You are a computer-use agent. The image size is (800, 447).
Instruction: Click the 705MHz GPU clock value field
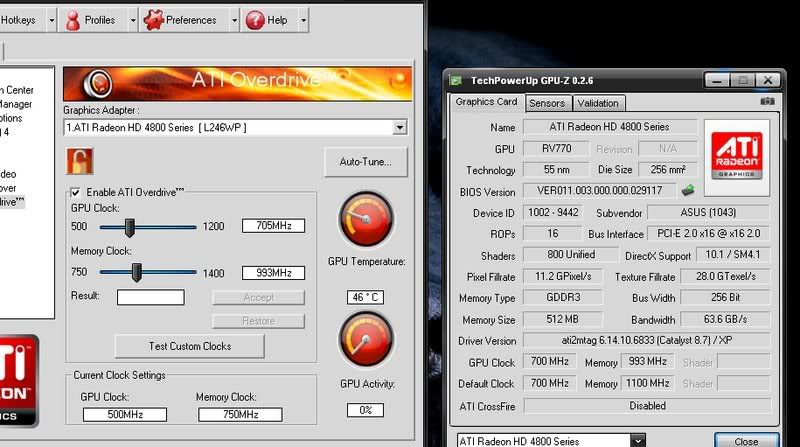tap(273, 226)
